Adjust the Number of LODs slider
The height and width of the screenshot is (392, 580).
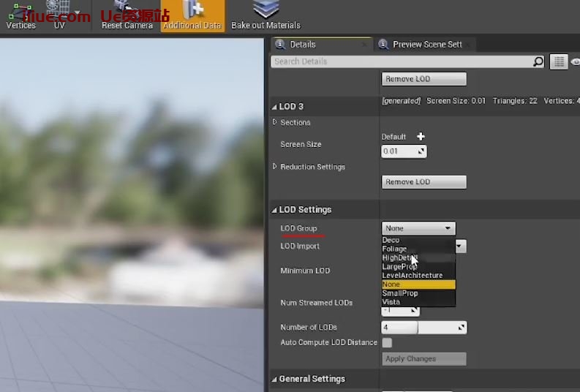424,328
